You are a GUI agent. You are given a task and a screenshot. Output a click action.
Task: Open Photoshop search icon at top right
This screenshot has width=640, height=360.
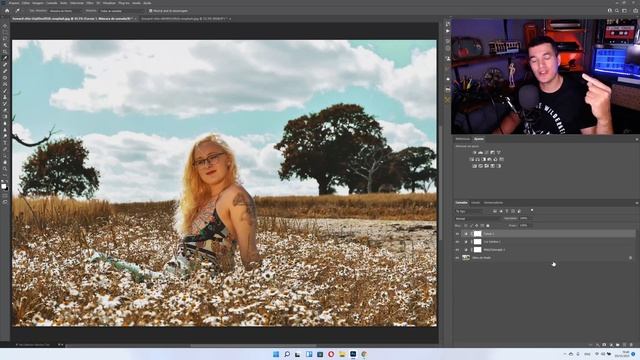click(x=617, y=11)
